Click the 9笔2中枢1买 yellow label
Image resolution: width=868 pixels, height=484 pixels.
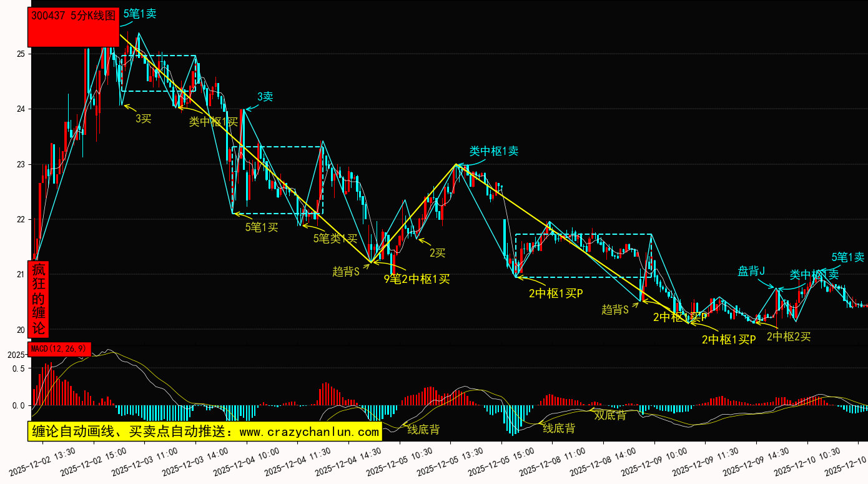tap(417, 279)
